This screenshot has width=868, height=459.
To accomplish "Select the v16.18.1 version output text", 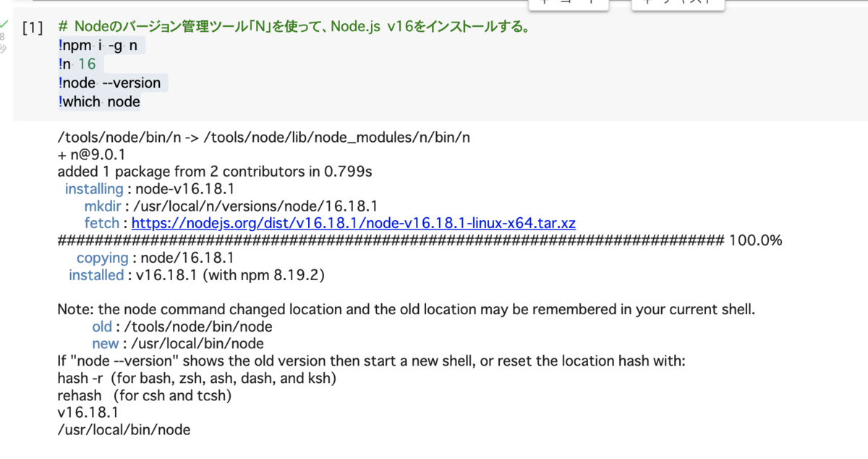I will point(80,412).
